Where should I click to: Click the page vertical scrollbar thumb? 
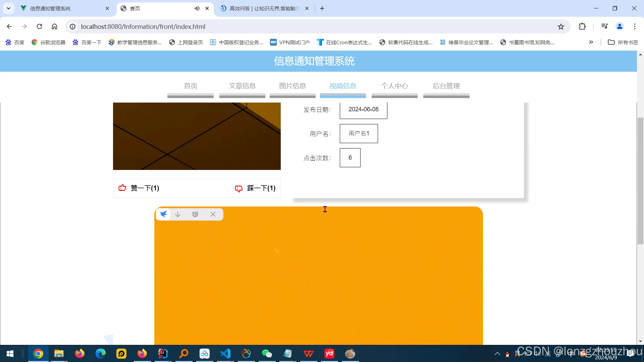coord(640,181)
